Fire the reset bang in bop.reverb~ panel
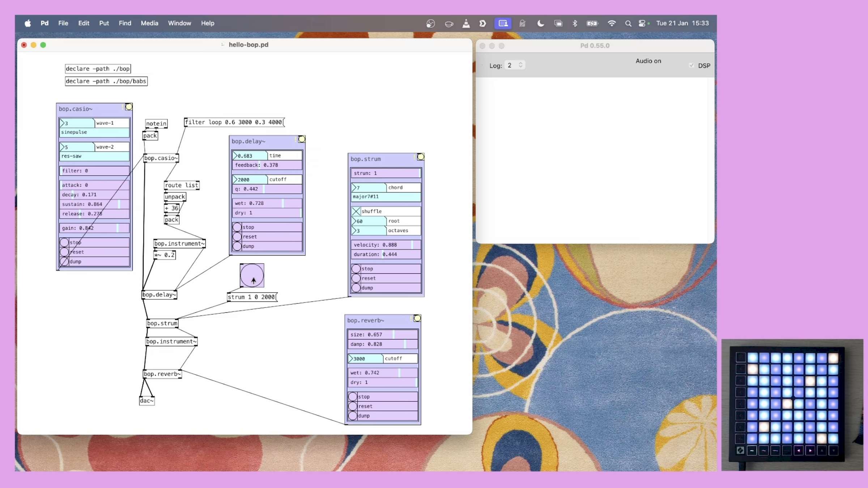The width and height of the screenshot is (868, 488). [x=353, y=406]
